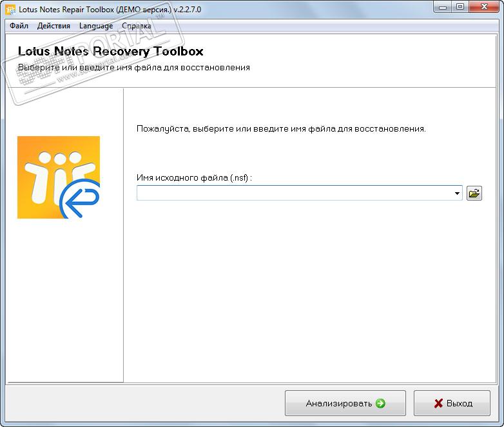The width and height of the screenshot is (504, 427).
Task: Click the 'Lotus Notes Recovery Toolbox' heading
Action: coord(111,51)
